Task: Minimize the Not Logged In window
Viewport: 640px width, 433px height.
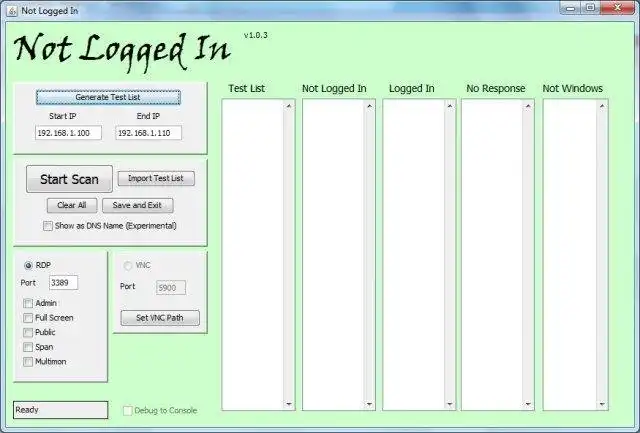Action: tap(571, 8)
